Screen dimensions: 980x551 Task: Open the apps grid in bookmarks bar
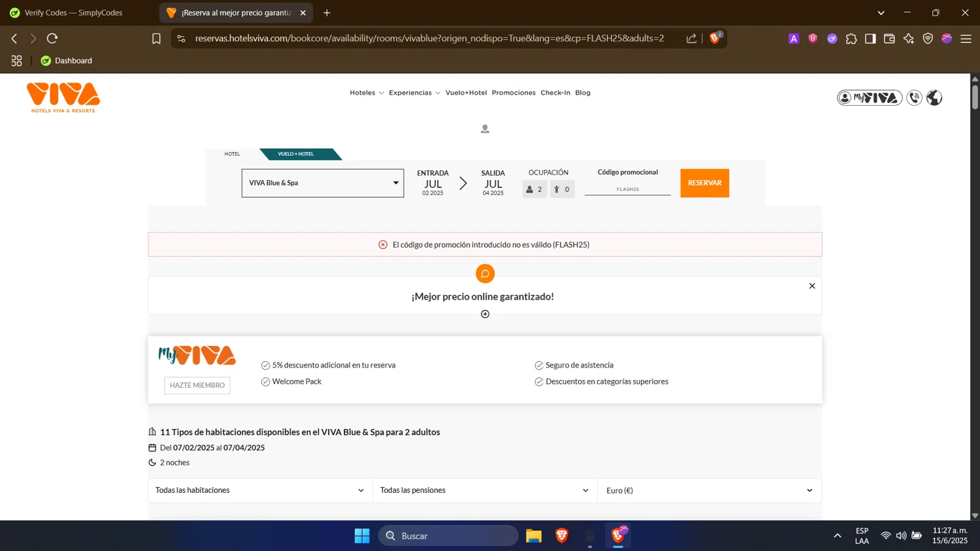[x=16, y=61]
